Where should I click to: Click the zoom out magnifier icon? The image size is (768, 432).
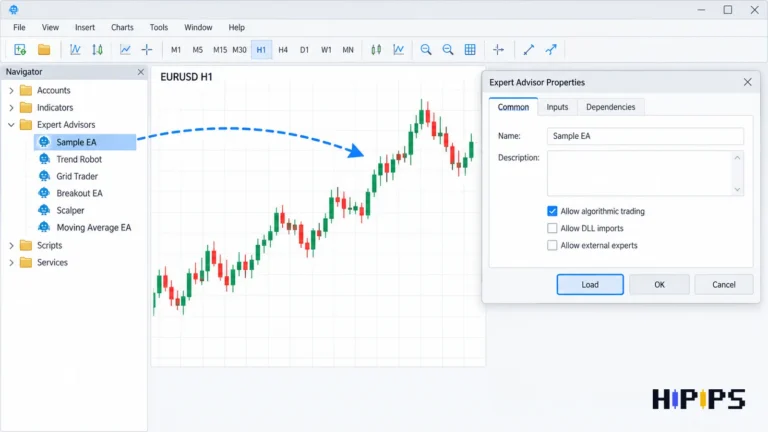tap(448, 49)
